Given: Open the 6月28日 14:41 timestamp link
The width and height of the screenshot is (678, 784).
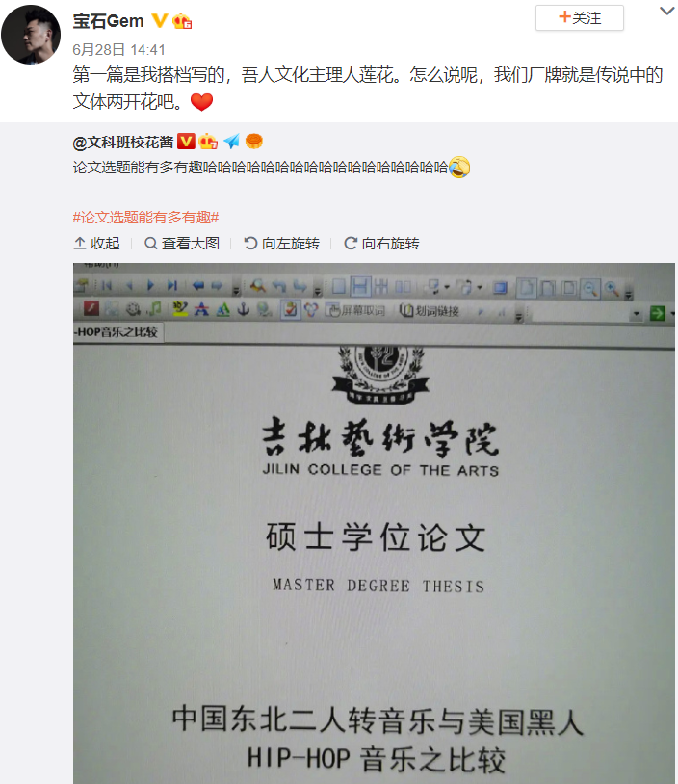Looking at the screenshot, I should point(118,49).
